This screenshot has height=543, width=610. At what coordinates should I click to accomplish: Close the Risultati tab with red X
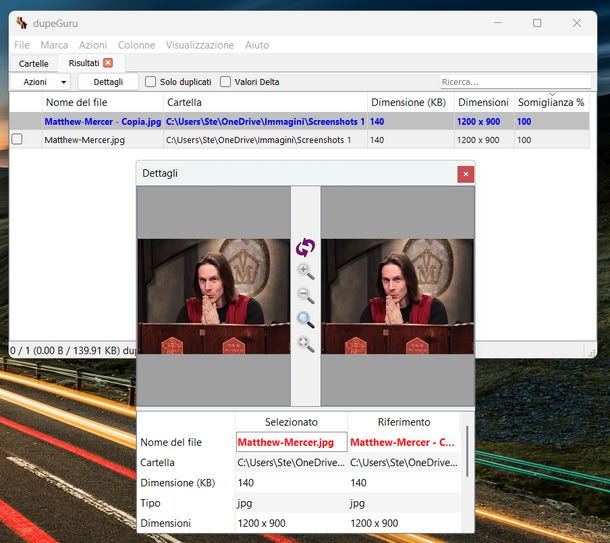108,63
